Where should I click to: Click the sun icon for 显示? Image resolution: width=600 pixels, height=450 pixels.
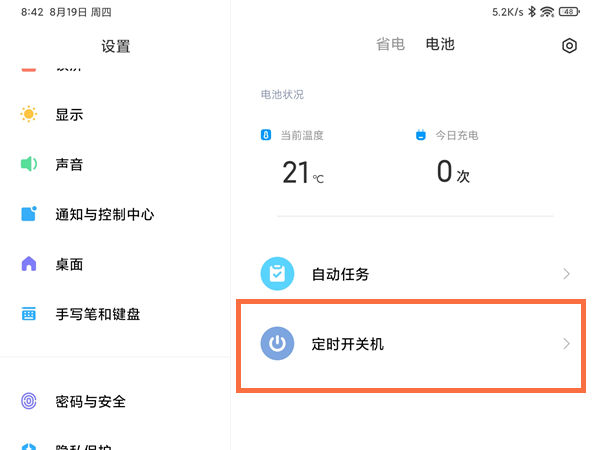click(29, 114)
